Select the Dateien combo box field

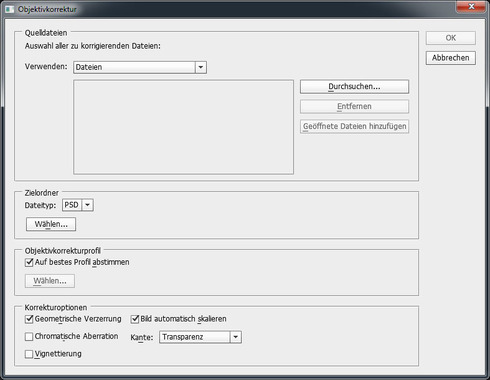[x=140, y=67]
